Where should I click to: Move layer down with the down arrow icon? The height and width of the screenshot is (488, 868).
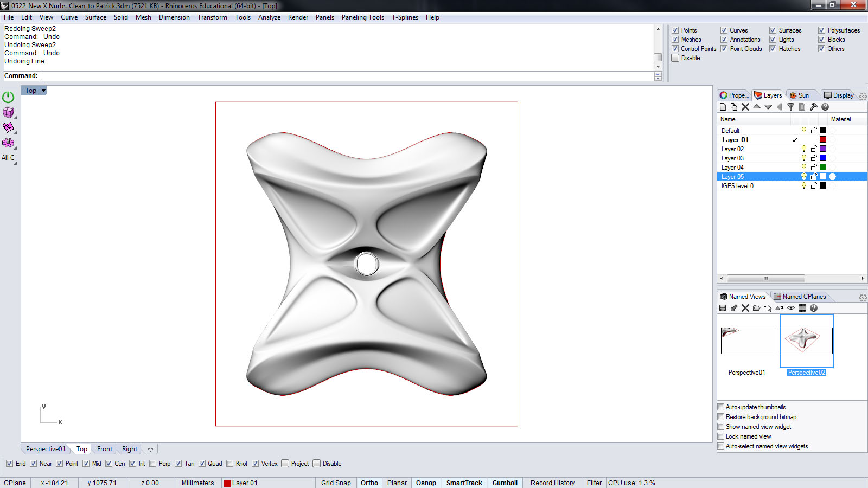pos(768,107)
